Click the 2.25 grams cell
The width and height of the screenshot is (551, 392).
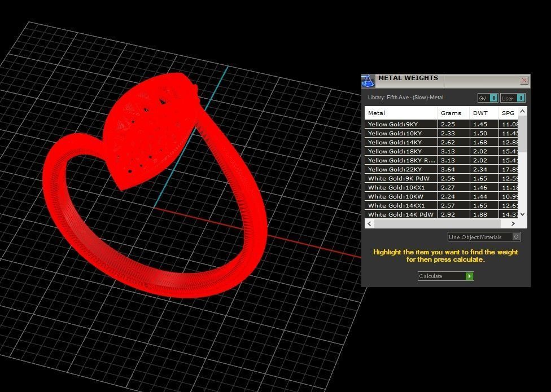(x=453, y=124)
